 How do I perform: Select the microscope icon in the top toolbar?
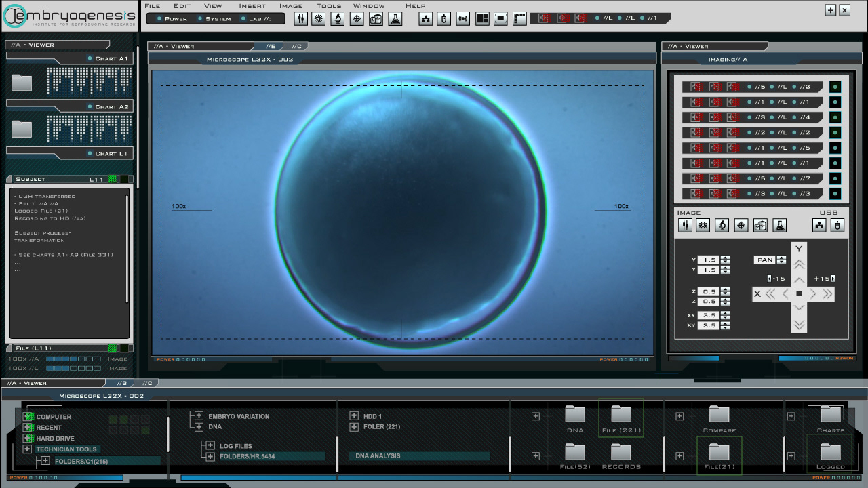click(x=337, y=18)
